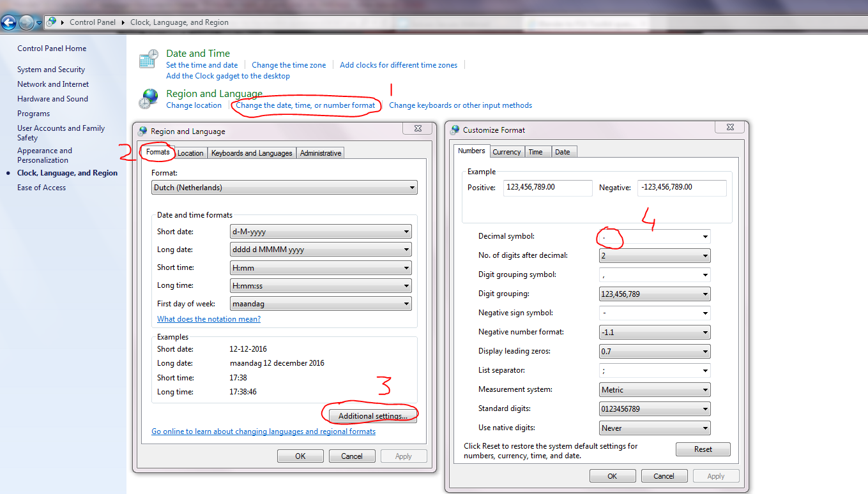This screenshot has height=494, width=868.
Task: Click the Region and Language globe icon
Action: click(x=148, y=99)
